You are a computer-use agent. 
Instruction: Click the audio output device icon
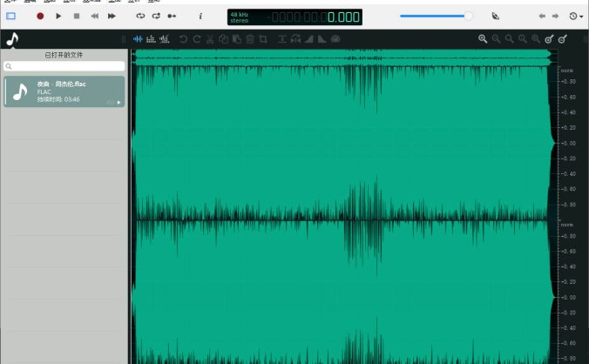(x=496, y=16)
